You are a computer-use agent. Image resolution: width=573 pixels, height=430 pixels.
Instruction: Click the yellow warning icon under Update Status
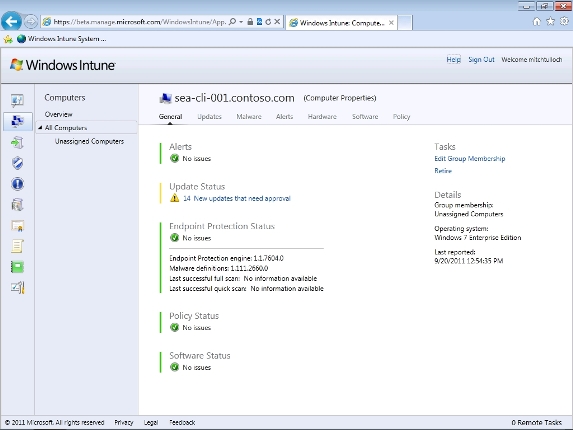[175, 198]
